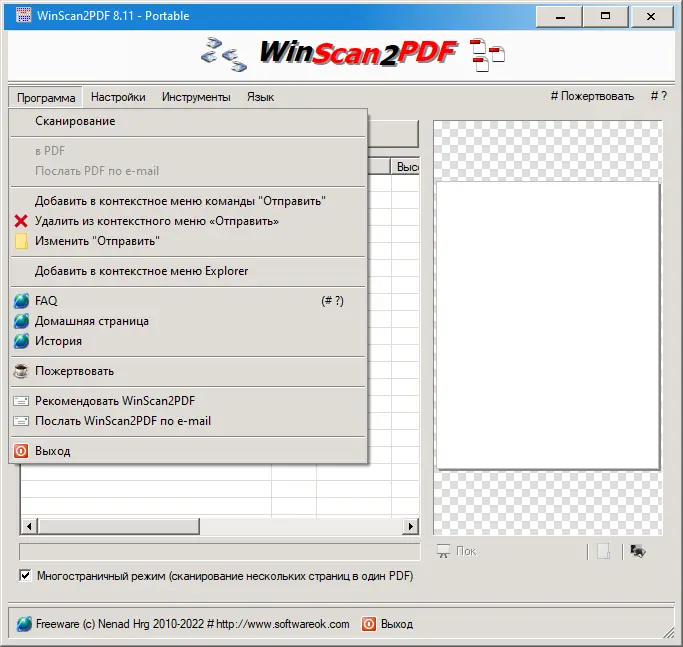The width and height of the screenshot is (683, 647).
Task: Choose Выход from the Программа menu
Action: (x=188, y=451)
